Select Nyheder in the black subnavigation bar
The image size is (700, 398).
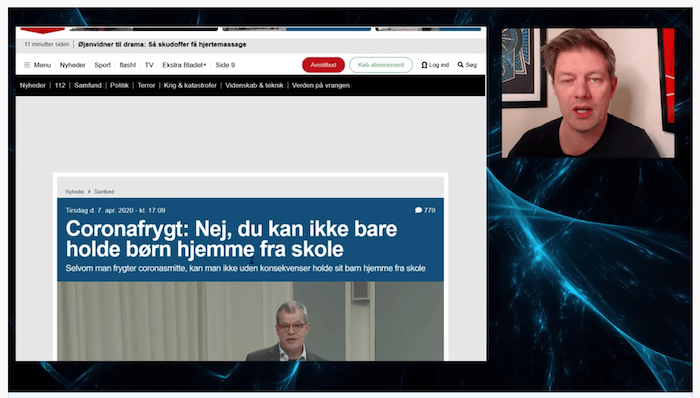33,85
